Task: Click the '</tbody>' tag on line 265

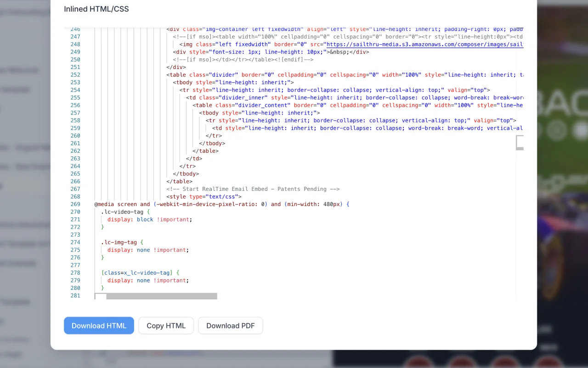Action: pyautogui.click(x=186, y=174)
